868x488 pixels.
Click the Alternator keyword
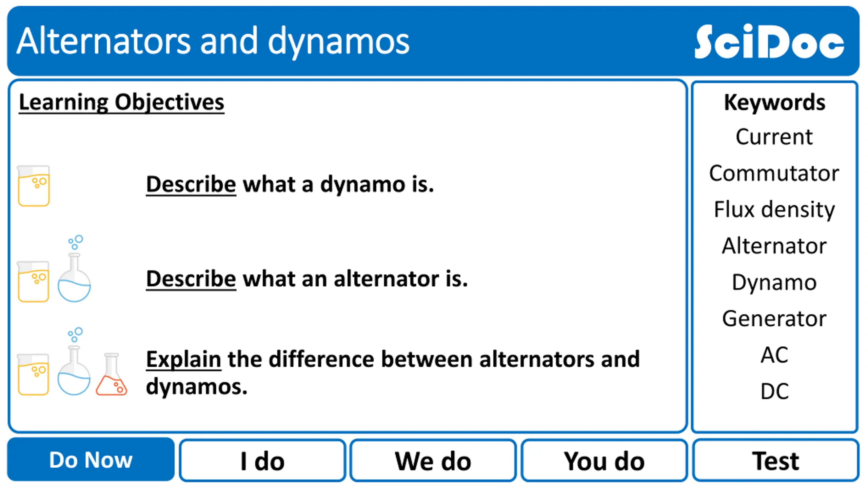(x=774, y=246)
